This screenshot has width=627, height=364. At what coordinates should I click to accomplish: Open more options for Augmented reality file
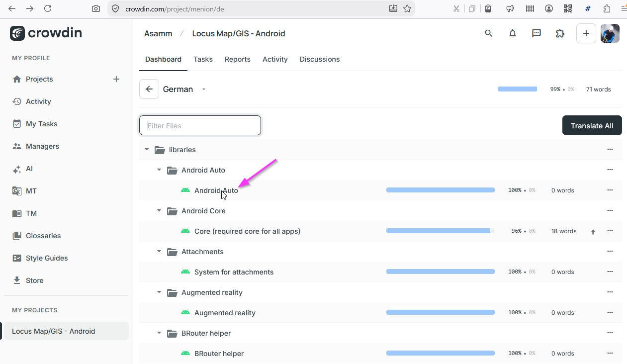610,312
